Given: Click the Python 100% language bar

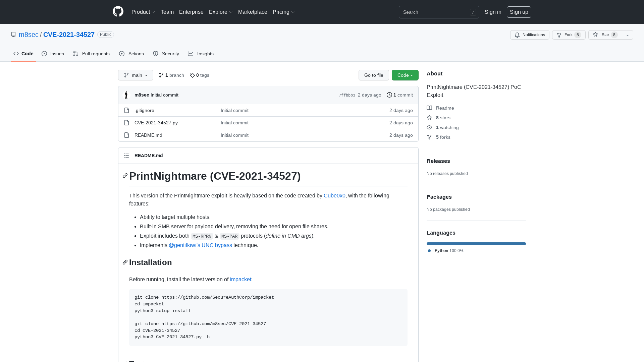Looking at the screenshot, I should pos(476,244).
